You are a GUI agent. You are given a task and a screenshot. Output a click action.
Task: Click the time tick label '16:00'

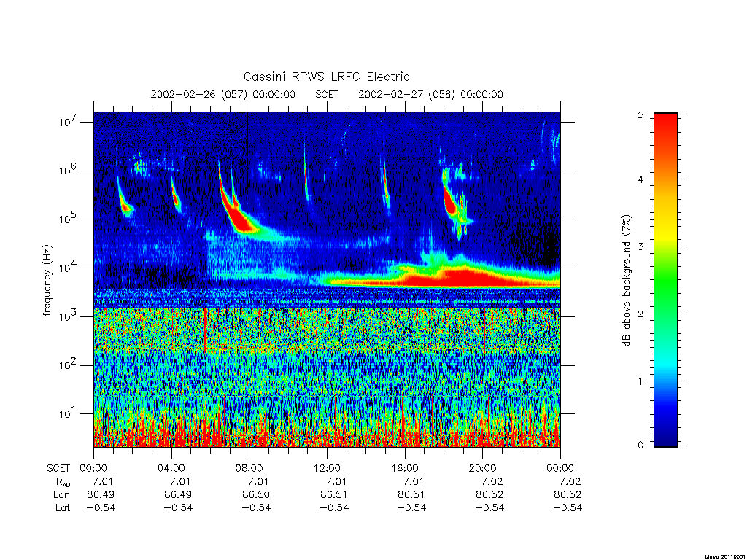pyautogui.click(x=404, y=468)
